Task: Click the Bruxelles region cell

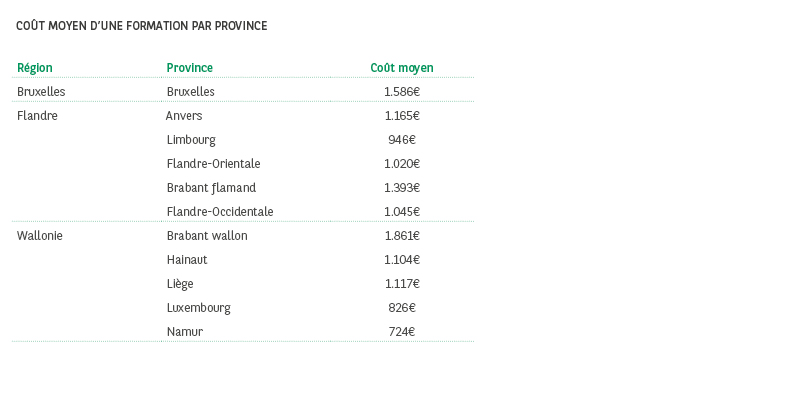Action: pos(41,92)
